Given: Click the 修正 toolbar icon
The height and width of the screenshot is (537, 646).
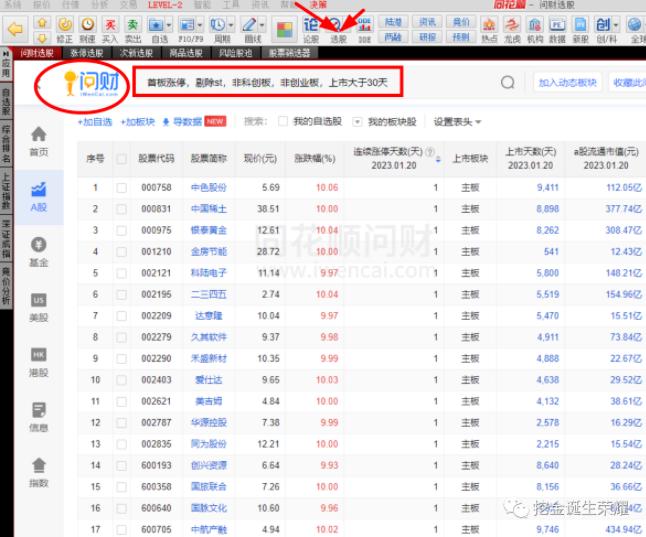Looking at the screenshot, I should click(x=65, y=25).
